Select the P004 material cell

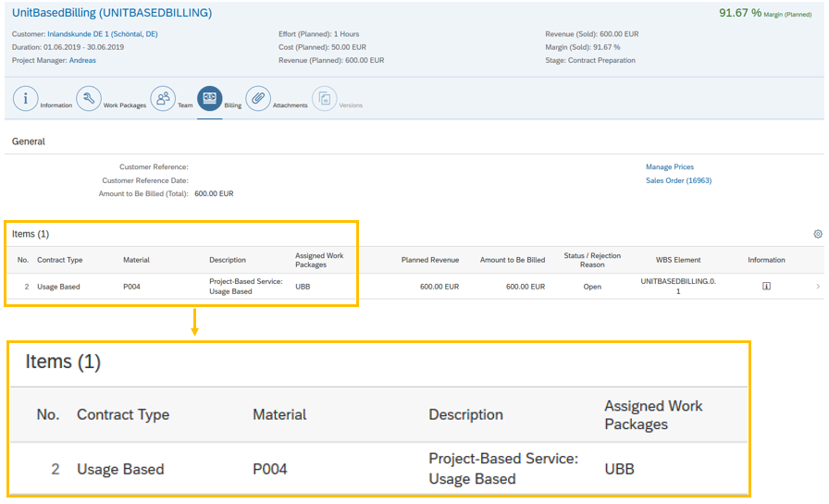(x=131, y=287)
